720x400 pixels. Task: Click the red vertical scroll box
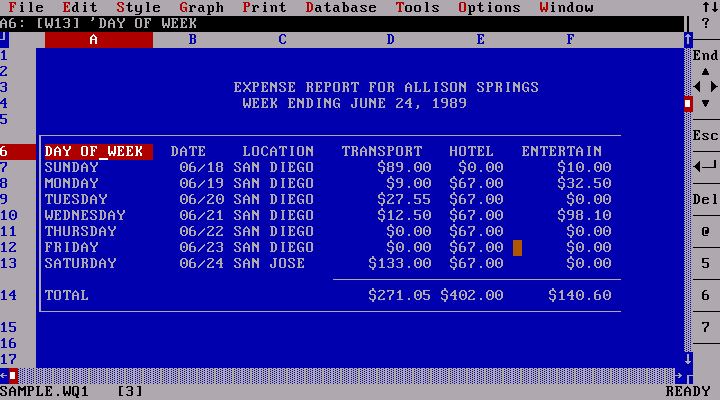[688, 103]
